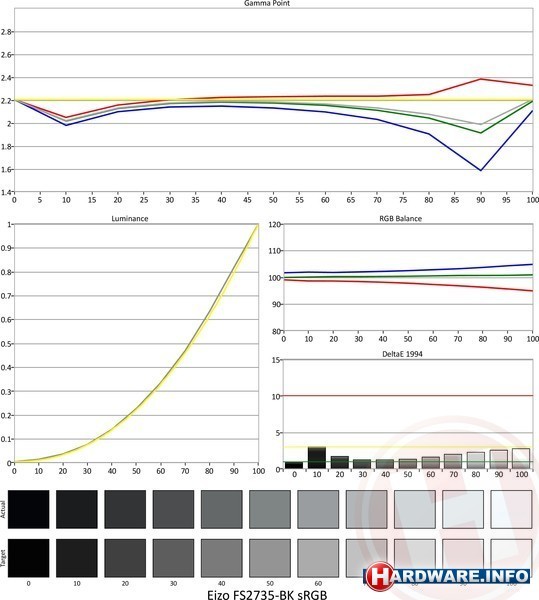
Task: Choose the Target row swatch for 50
Action: tap(270, 558)
